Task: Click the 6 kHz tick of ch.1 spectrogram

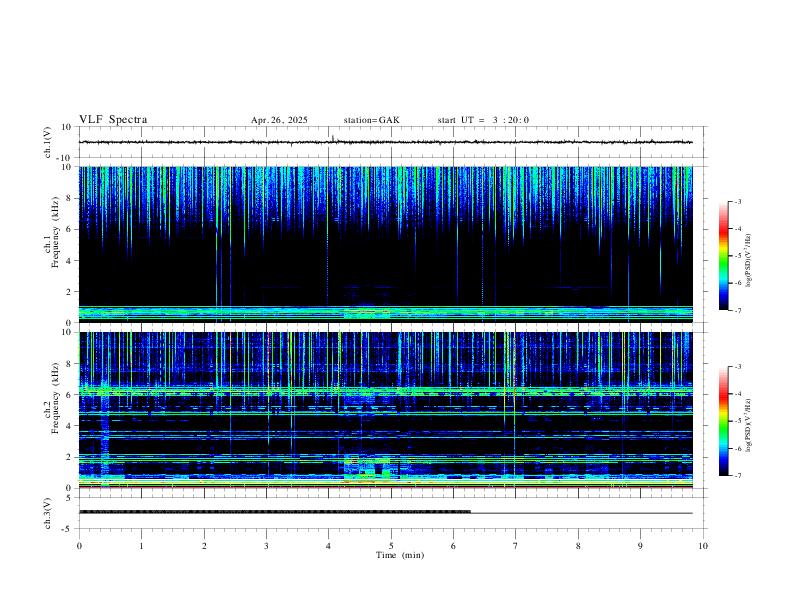Action: (x=69, y=229)
